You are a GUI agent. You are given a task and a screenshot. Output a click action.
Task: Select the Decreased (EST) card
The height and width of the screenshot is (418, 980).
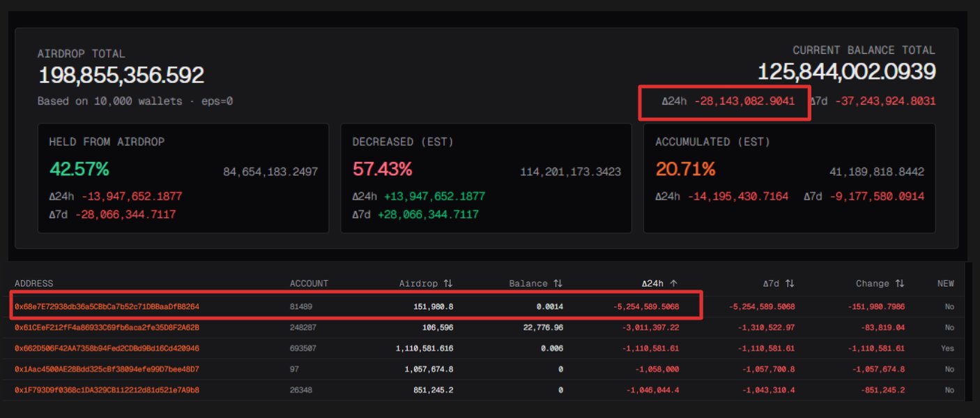click(x=486, y=178)
